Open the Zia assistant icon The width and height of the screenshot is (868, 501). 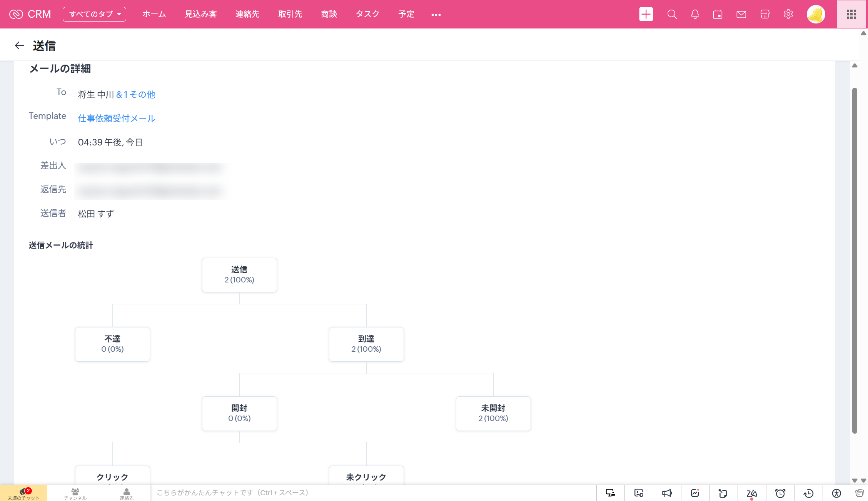pos(751,493)
